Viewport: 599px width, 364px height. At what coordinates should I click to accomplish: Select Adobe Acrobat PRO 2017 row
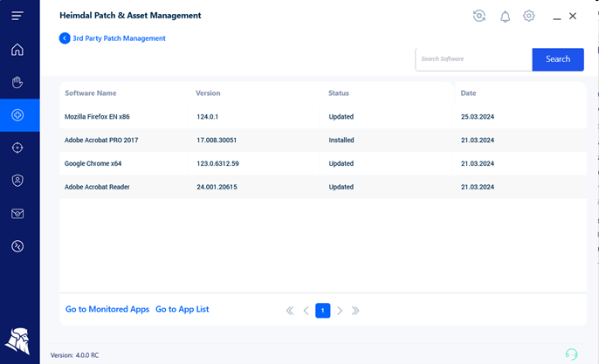click(323, 140)
